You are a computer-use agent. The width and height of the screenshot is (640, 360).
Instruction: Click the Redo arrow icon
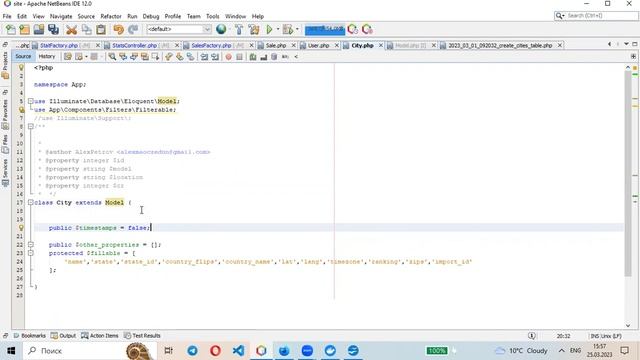[133, 29]
